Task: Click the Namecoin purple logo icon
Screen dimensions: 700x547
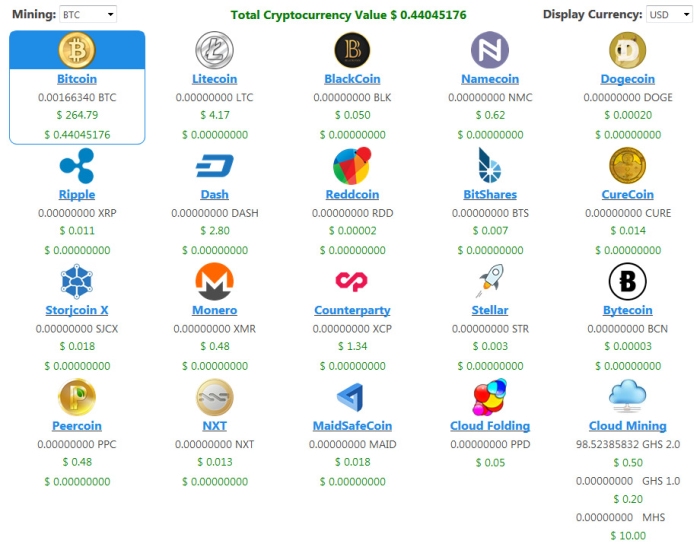Action: [490, 50]
